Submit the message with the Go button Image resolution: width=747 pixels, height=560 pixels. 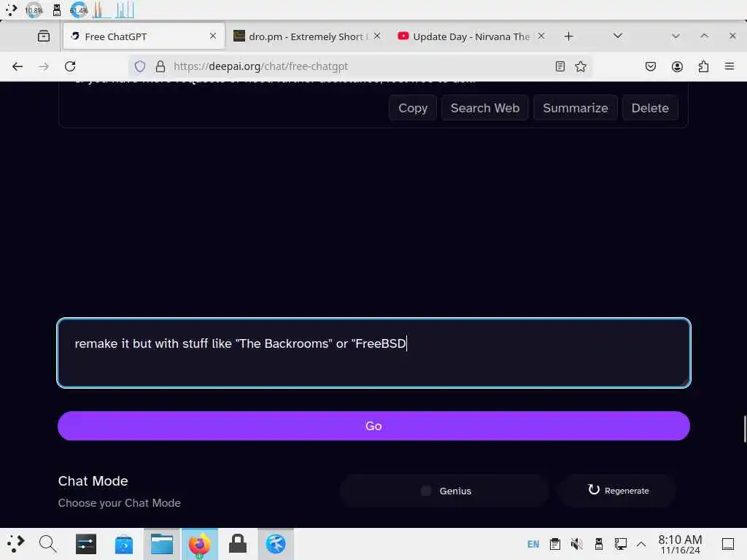pyautogui.click(x=373, y=426)
